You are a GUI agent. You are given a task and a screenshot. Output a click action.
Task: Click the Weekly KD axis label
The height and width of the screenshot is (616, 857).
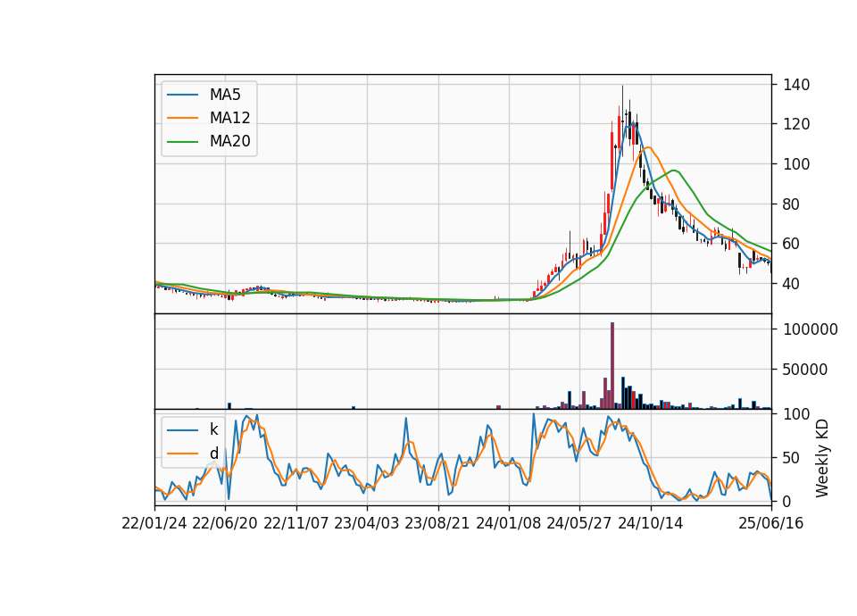pos(822,458)
